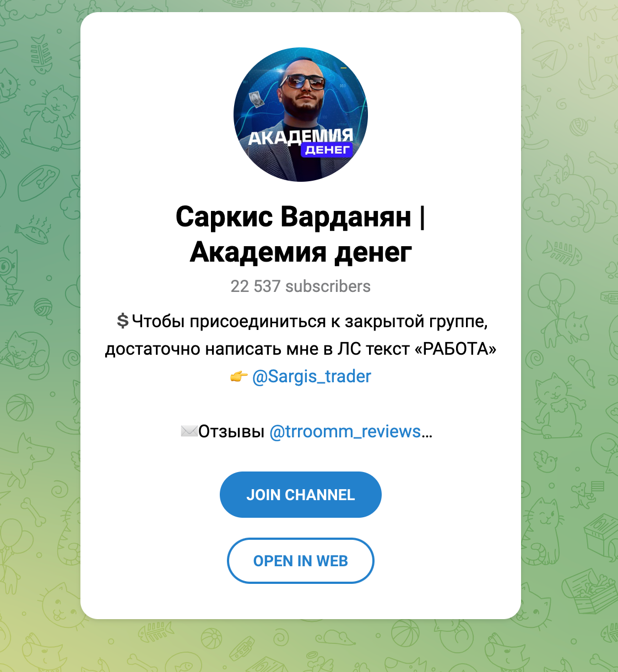
Task: Click the word «РАБОТА» in the description
Action: click(x=456, y=349)
